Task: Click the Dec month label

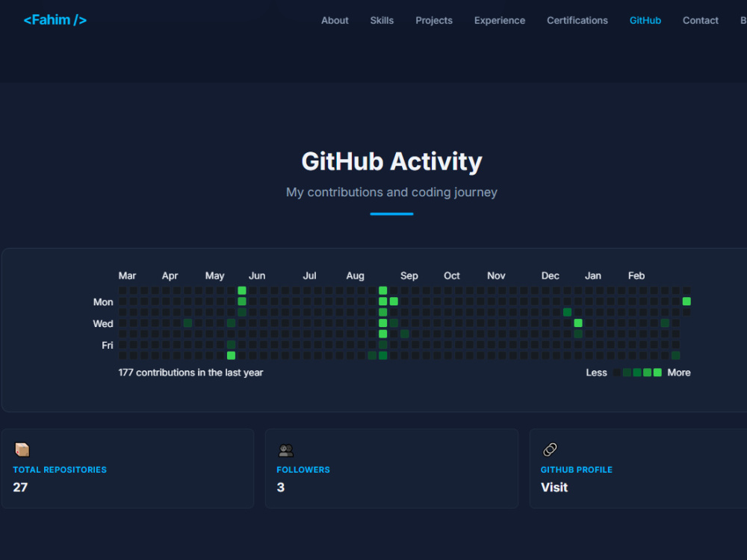Action: 550,276
